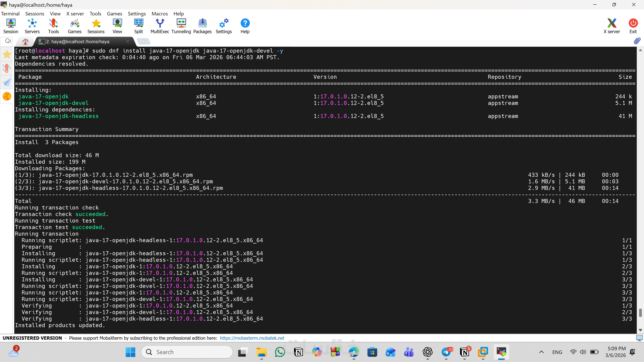Viewport: 644px width, 362px height.
Task: Open the star Sessions sidebar tab
Action: (x=7, y=54)
